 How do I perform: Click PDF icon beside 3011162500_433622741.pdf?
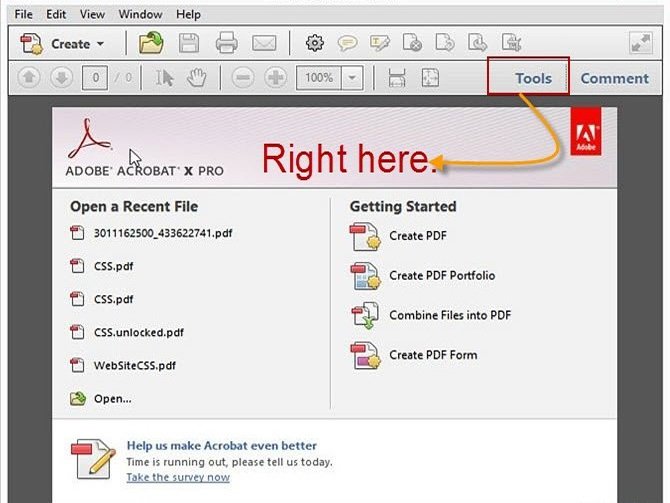point(77,233)
